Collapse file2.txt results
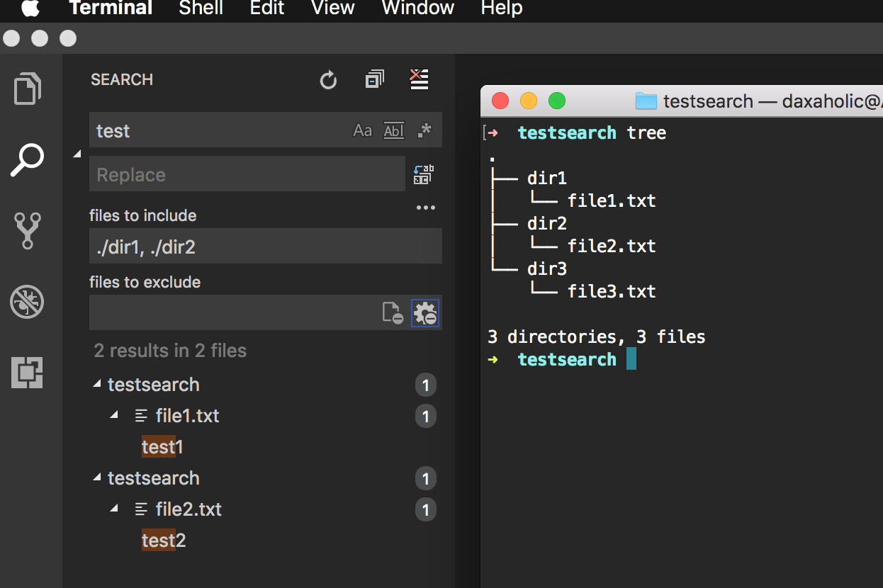The height and width of the screenshot is (588, 883). 114,509
